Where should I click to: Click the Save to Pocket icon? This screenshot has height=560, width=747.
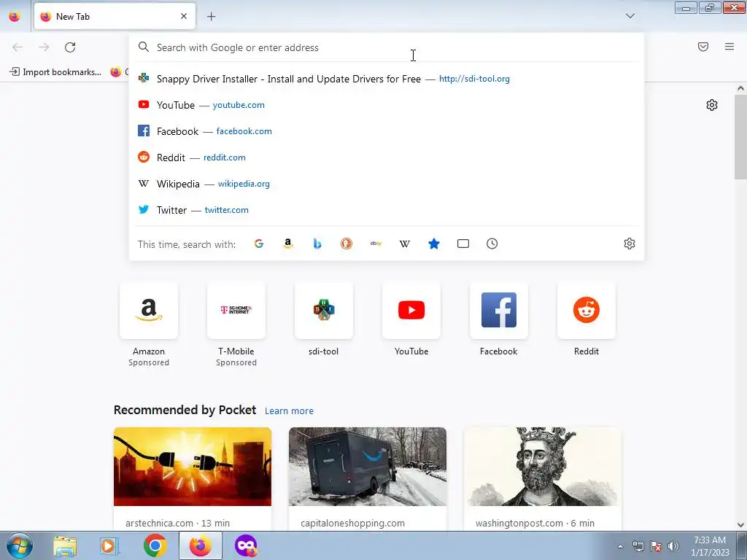(x=703, y=47)
